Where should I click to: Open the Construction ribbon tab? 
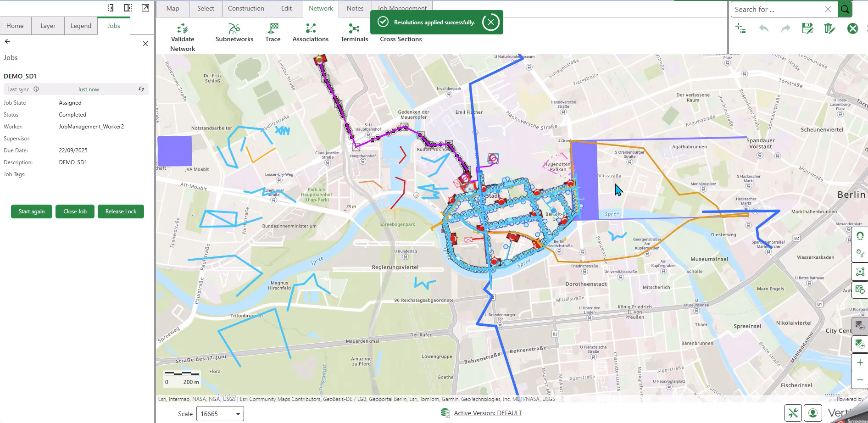tap(246, 8)
